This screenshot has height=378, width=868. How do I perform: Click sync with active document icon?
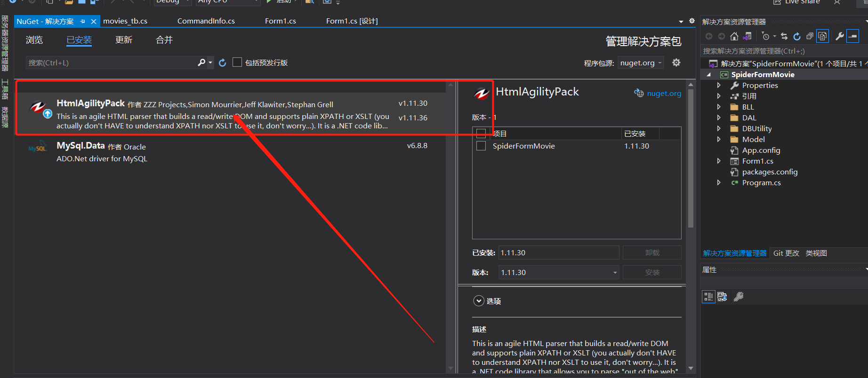(x=784, y=36)
